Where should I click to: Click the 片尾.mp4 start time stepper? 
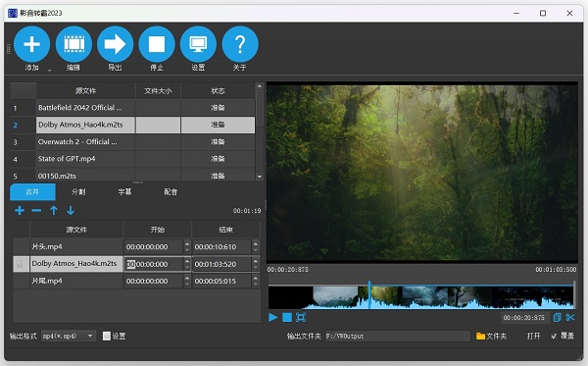coord(187,281)
